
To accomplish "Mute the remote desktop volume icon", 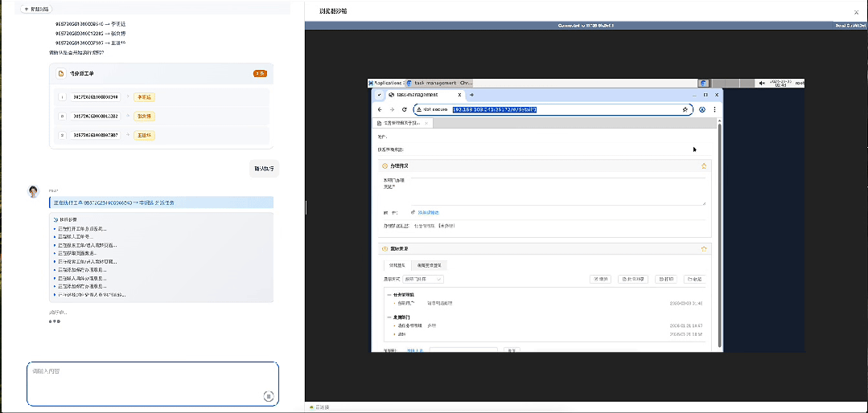I will [x=762, y=83].
